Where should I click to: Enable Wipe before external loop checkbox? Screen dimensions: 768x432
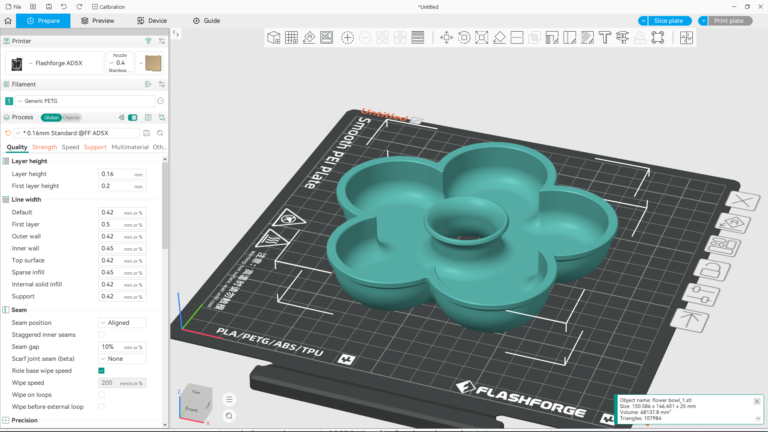tap(101, 407)
